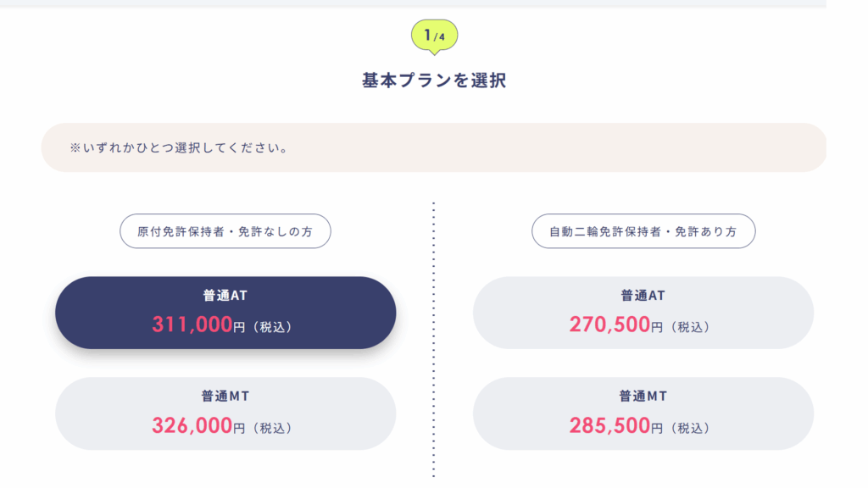Screen dimensions: 868x488
Task: Click （税込） beside the 311,000円 price
Action: (x=272, y=327)
